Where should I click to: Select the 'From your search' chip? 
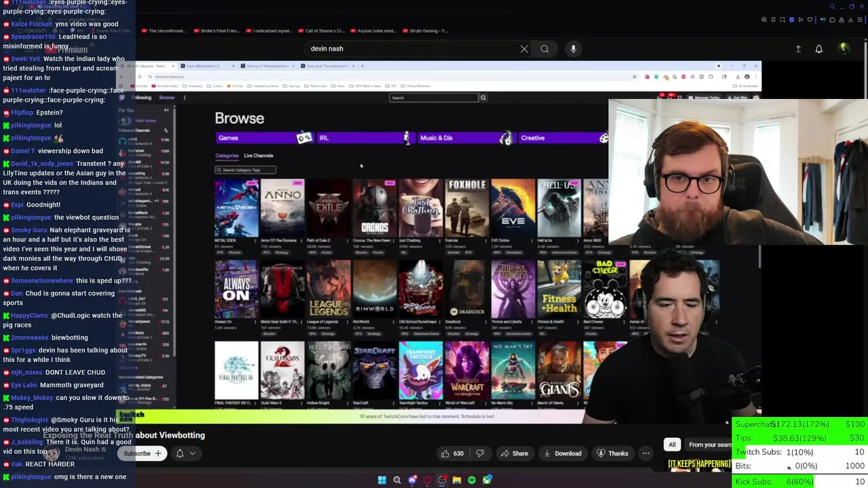pos(710,445)
